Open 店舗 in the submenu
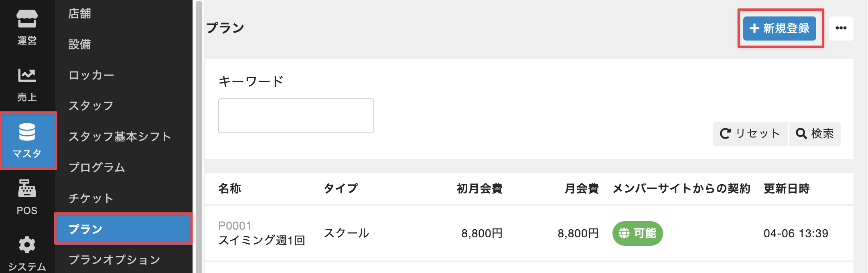 tap(80, 14)
